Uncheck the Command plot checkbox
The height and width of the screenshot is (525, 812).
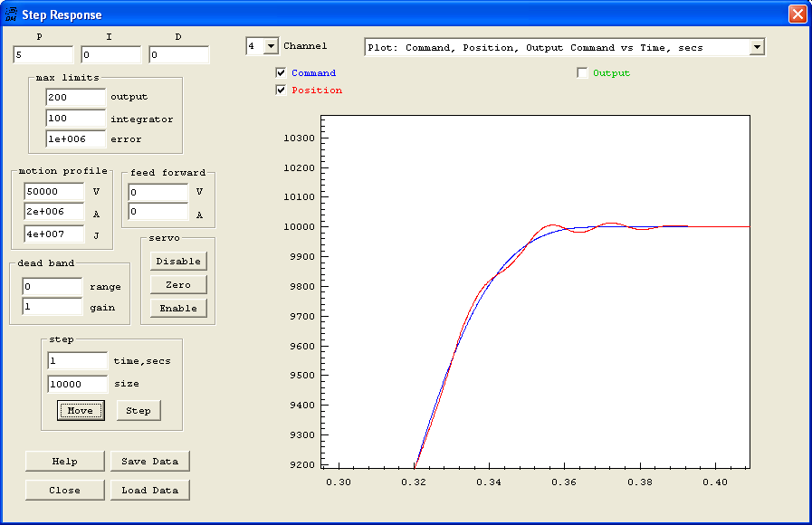281,72
